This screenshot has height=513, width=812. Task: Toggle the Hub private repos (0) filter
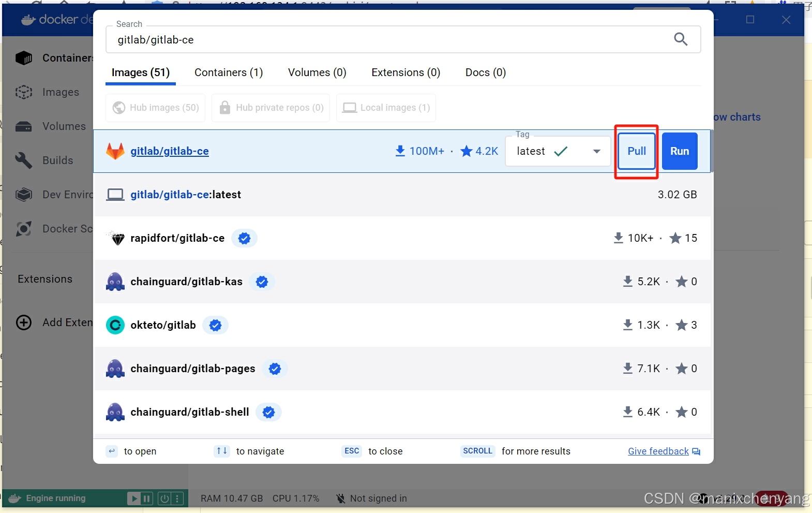point(271,108)
